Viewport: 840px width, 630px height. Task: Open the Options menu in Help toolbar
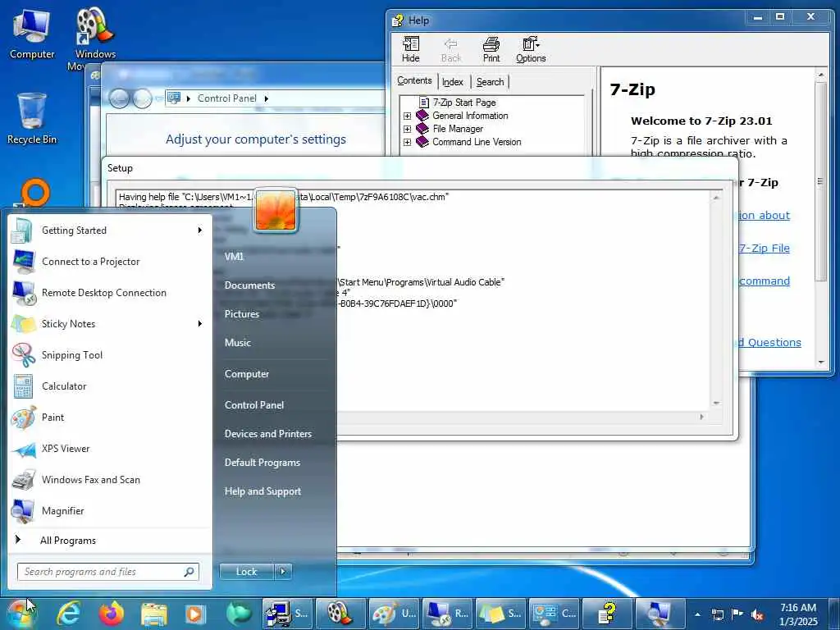pos(531,49)
